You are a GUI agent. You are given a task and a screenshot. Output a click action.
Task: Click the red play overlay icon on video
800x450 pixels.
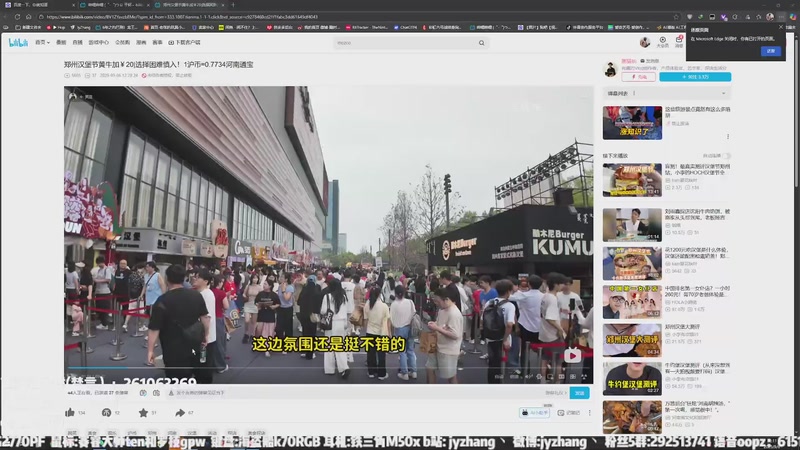[x=572, y=356]
